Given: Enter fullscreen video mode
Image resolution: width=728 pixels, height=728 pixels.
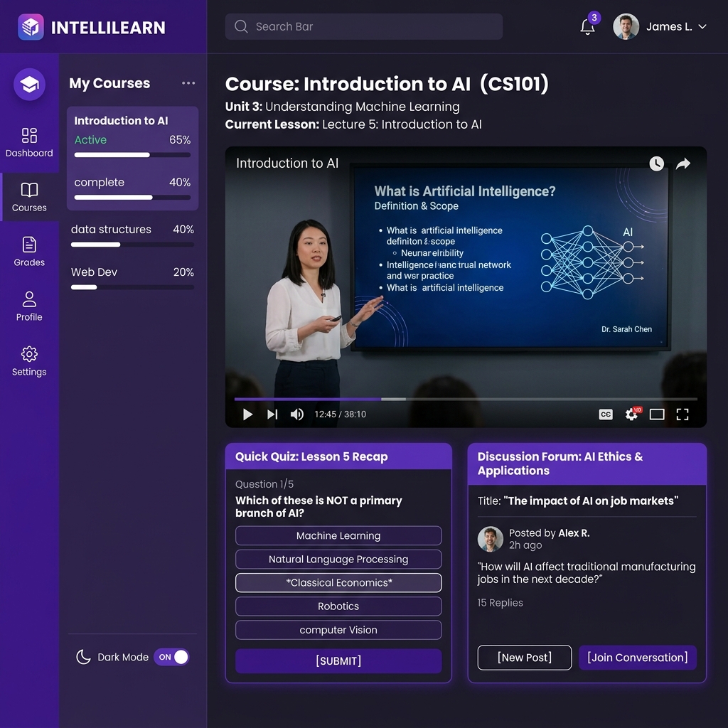Looking at the screenshot, I should pos(682,414).
